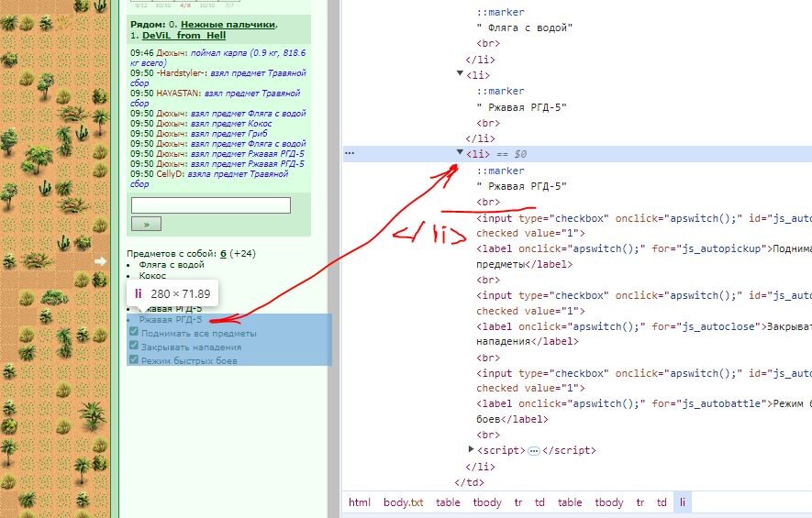Click the » send button under chat
The image size is (812, 518).
coord(146,224)
